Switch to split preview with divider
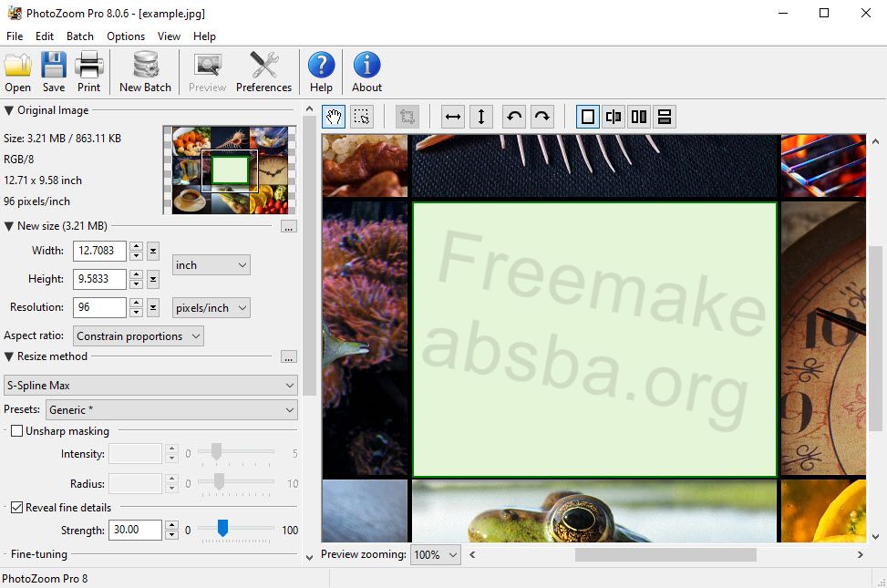 coord(614,117)
